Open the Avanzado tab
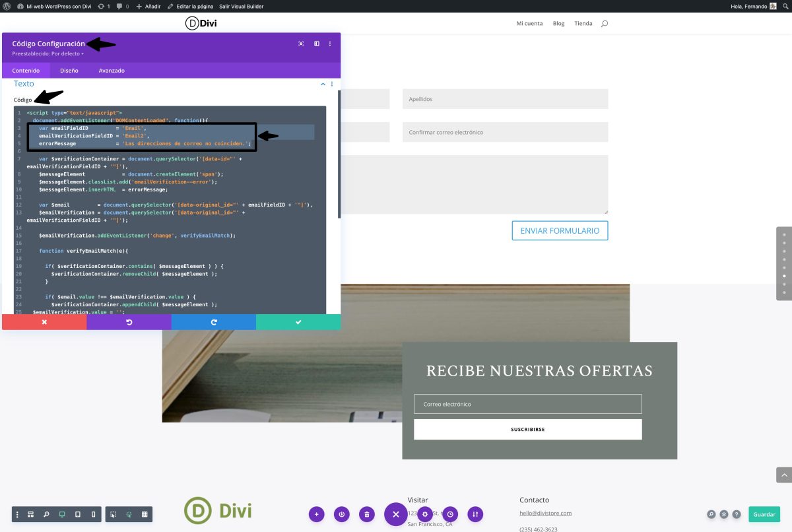Viewport: 792px width, 532px height. pyautogui.click(x=112, y=70)
